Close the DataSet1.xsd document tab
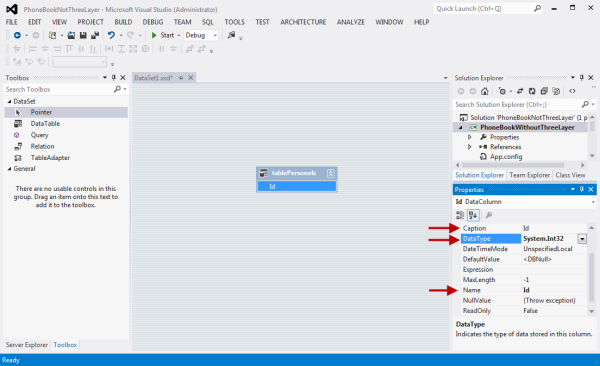 pos(191,78)
